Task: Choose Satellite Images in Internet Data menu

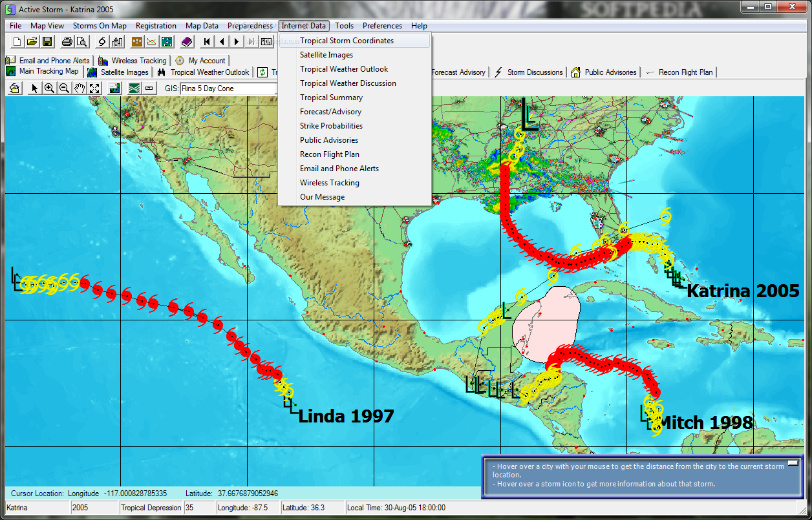Action: (354, 55)
